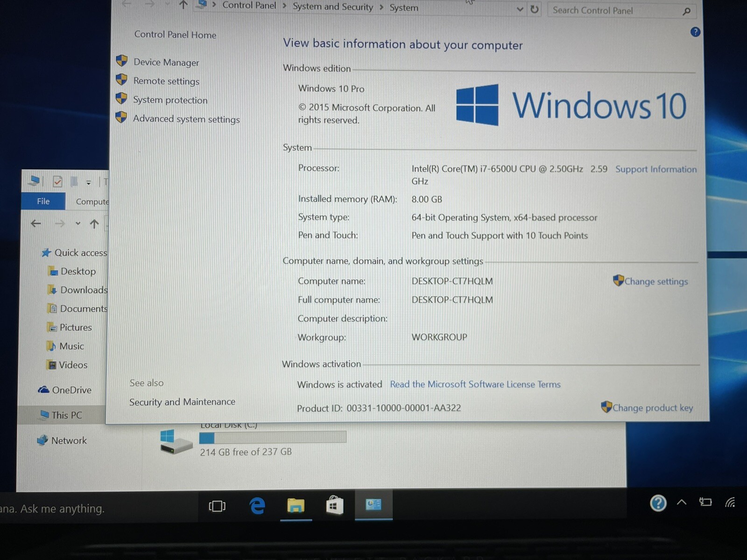The width and height of the screenshot is (747, 560).
Task: Expand chevron after System and Security
Action: 381,7
